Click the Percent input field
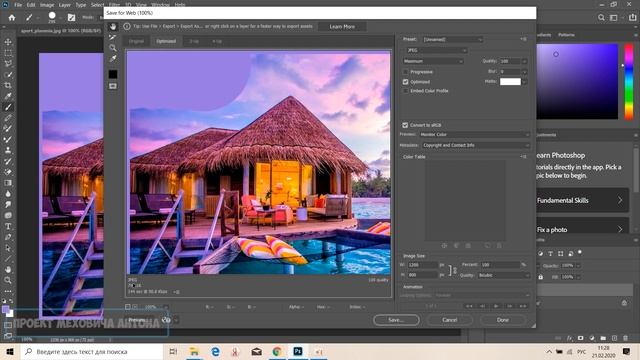640x360 pixels. pos(500,265)
